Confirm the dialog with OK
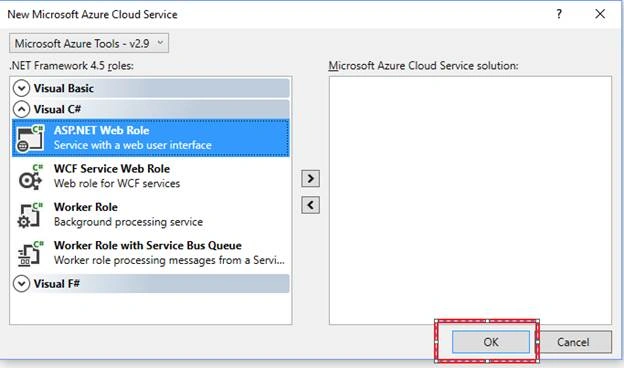The width and height of the screenshot is (624, 368). (491, 342)
